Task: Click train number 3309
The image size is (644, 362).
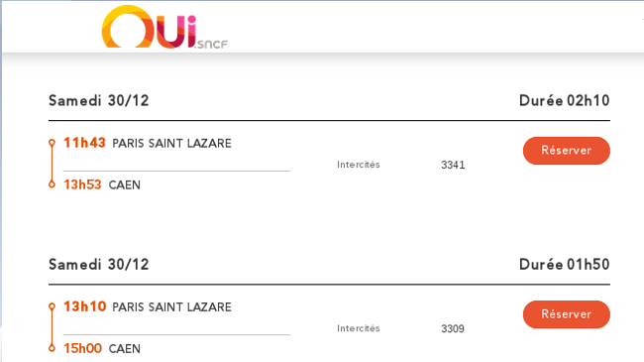Action: pos(453,328)
